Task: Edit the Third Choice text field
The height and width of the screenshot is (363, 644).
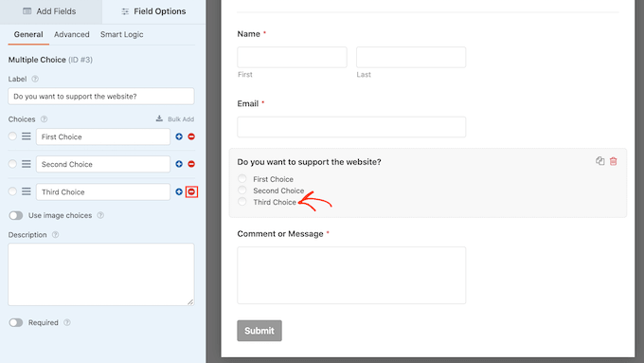Action: tap(103, 192)
